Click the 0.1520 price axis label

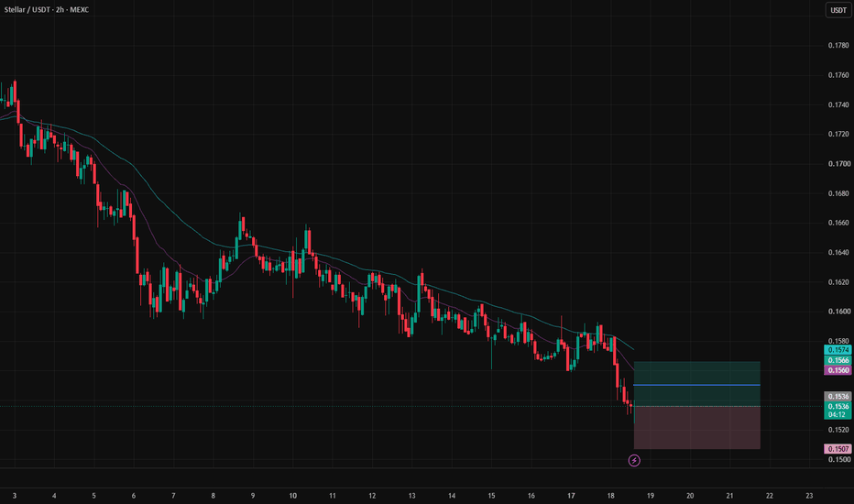tap(838, 430)
